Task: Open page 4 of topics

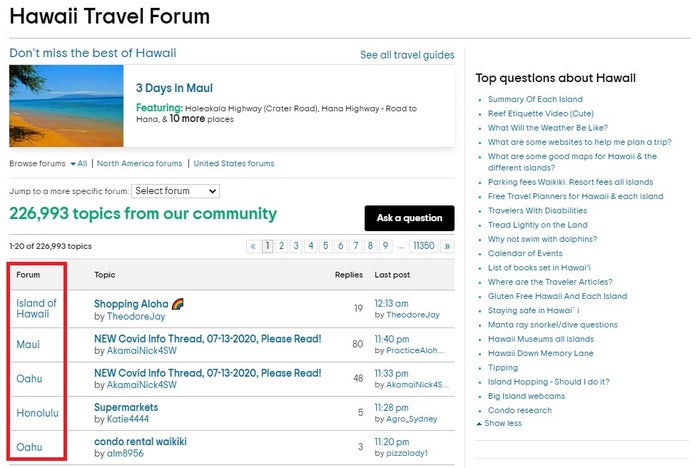Action: pyautogui.click(x=311, y=246)
